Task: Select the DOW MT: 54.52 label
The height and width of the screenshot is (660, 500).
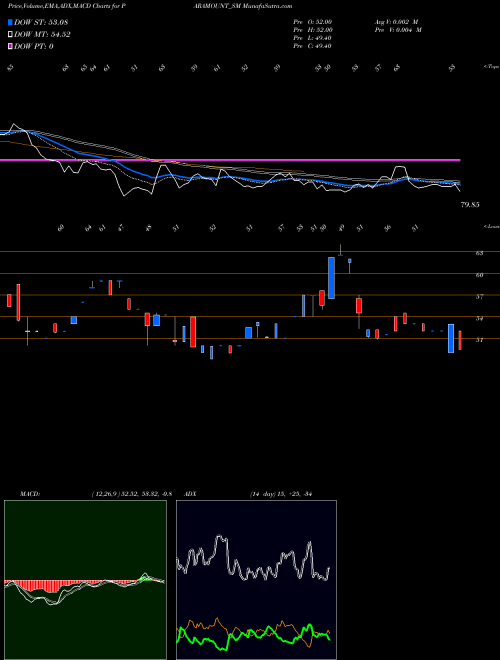Action: coord(42,35)
